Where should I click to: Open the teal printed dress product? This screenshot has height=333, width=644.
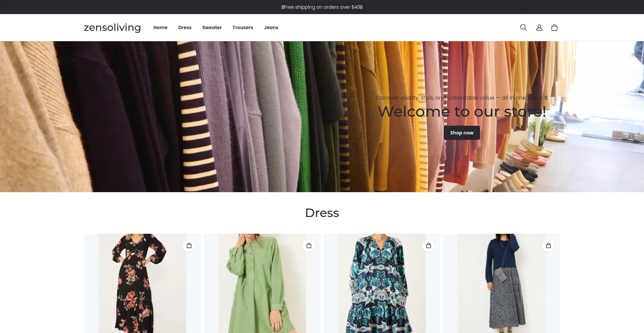(x=382, y=288)
